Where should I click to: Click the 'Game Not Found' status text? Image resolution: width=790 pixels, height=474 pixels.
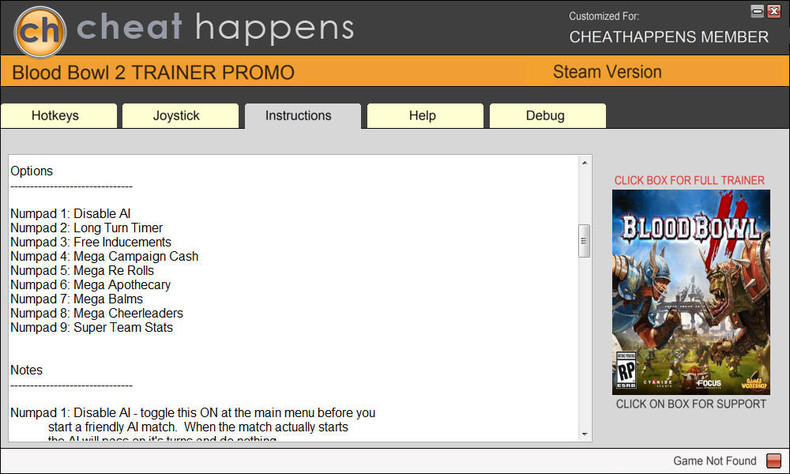pyautogui.click(x=714, y=461)
